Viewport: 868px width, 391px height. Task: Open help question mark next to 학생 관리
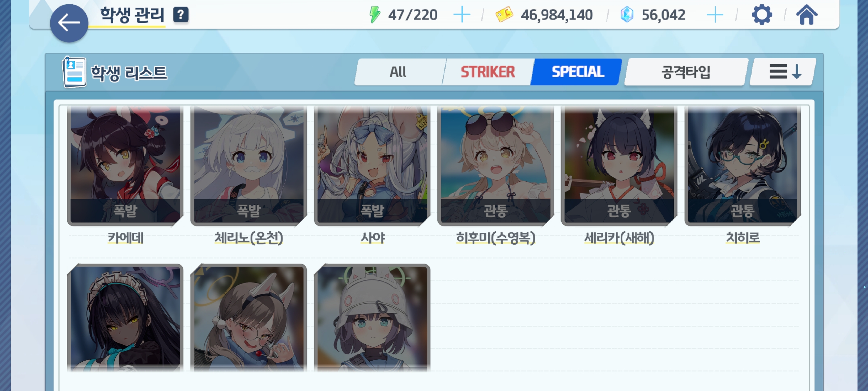pos(181,15)
